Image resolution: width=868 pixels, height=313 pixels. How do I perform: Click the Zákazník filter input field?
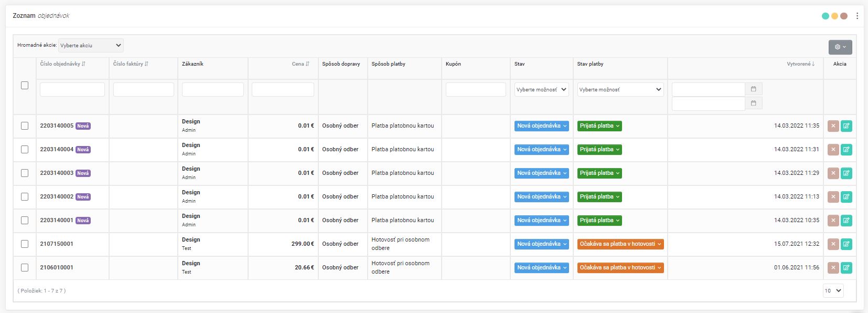[212, 89]
